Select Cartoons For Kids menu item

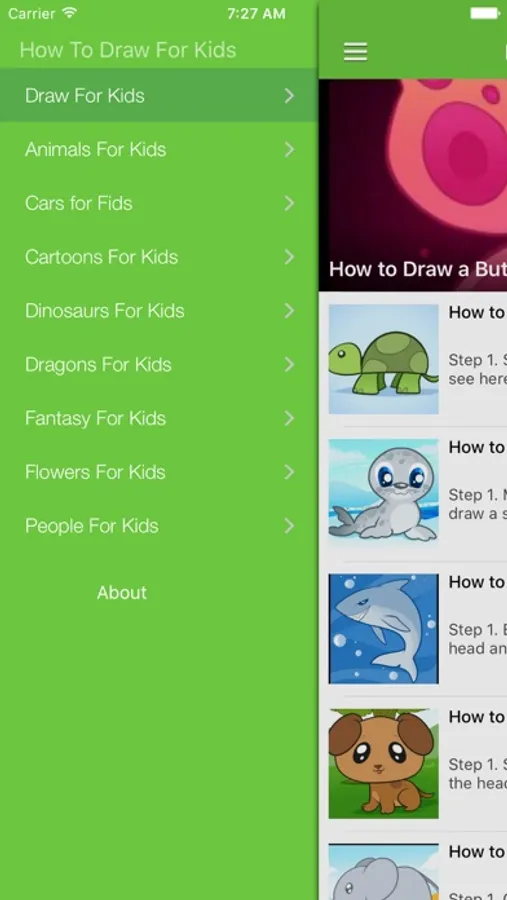pos(158,257)
